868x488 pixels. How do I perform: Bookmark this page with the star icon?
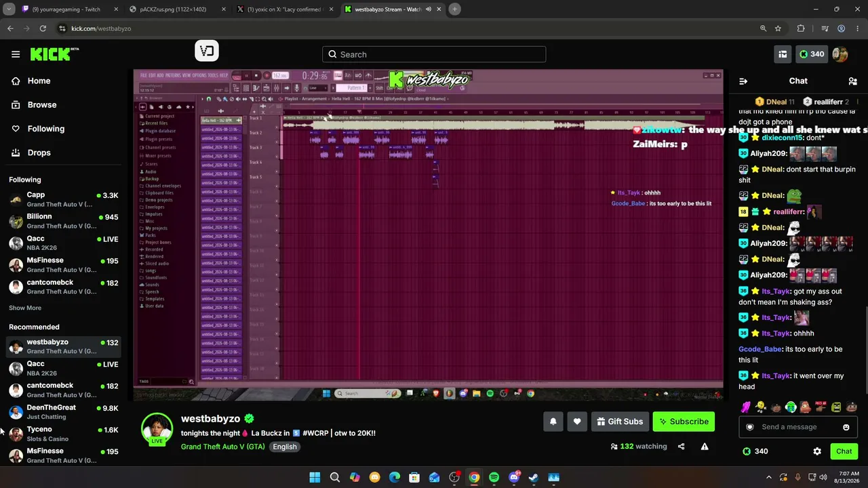click(x=778, y=28)
